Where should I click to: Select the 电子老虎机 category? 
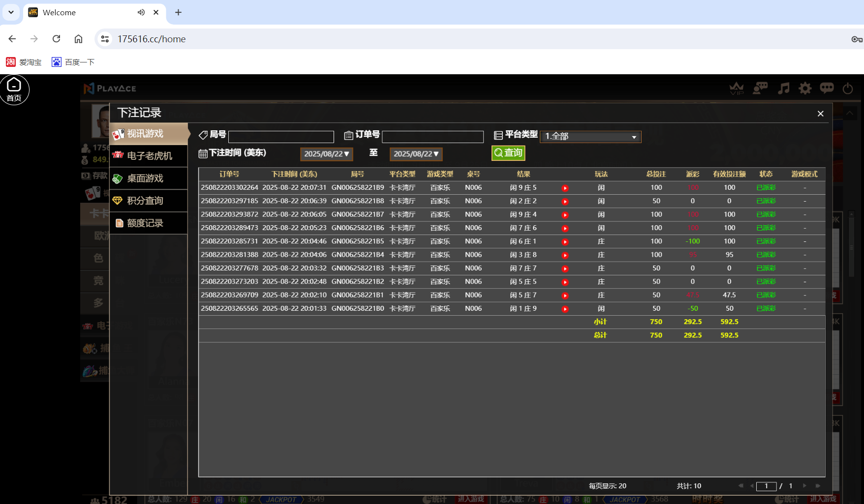pyautogui.click(x=148, y=156)
